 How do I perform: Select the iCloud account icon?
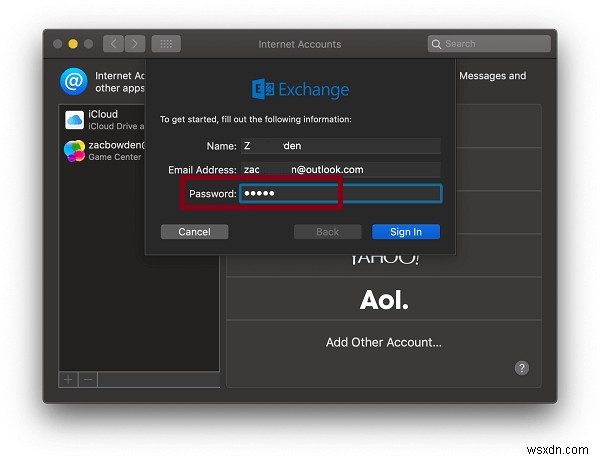[74, 120]
